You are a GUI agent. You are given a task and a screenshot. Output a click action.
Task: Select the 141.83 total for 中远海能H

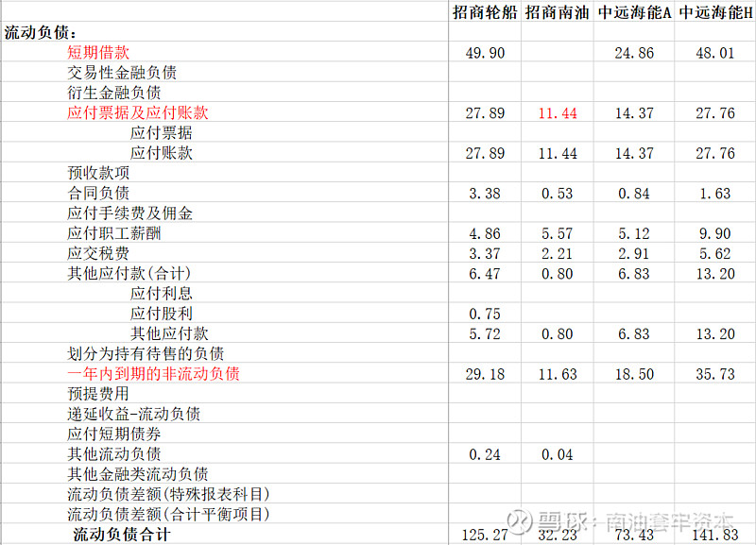715,535
